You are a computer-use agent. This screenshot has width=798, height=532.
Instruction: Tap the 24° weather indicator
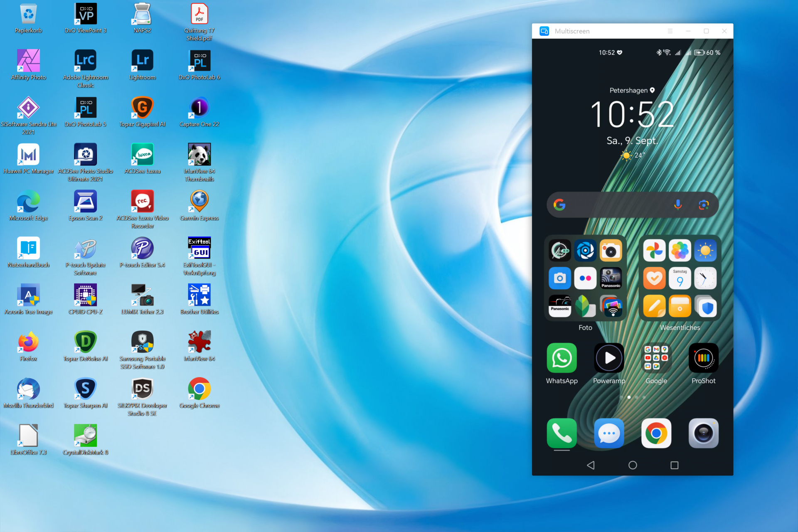tap(633, 155)
